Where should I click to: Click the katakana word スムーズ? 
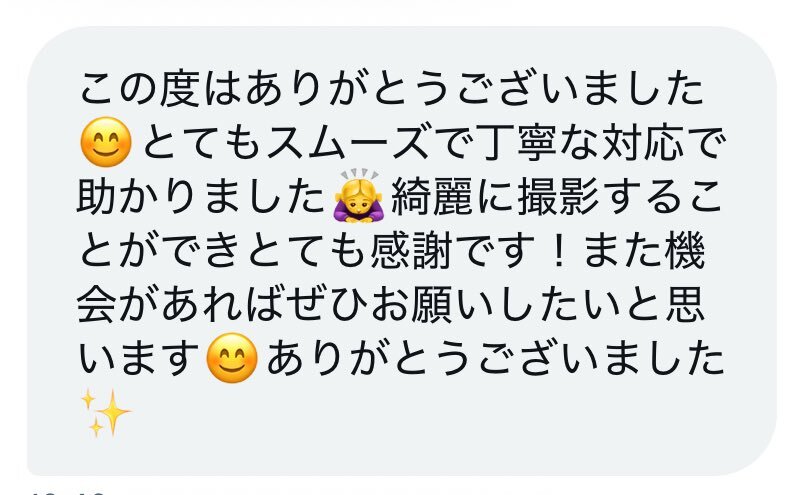click(x=349, y=143)
